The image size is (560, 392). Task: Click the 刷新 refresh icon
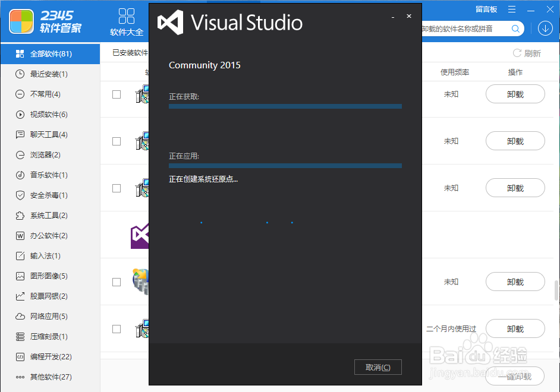coord(517,53)
